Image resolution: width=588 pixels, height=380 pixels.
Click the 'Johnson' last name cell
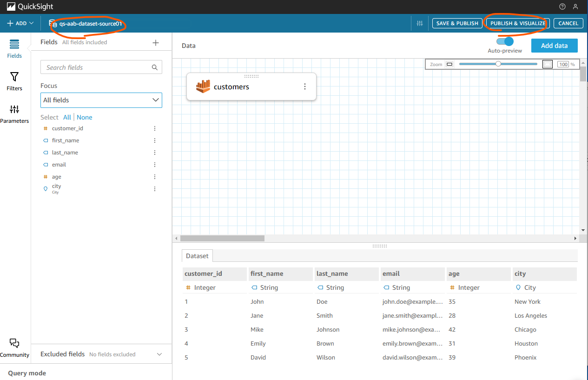point(328,329)
